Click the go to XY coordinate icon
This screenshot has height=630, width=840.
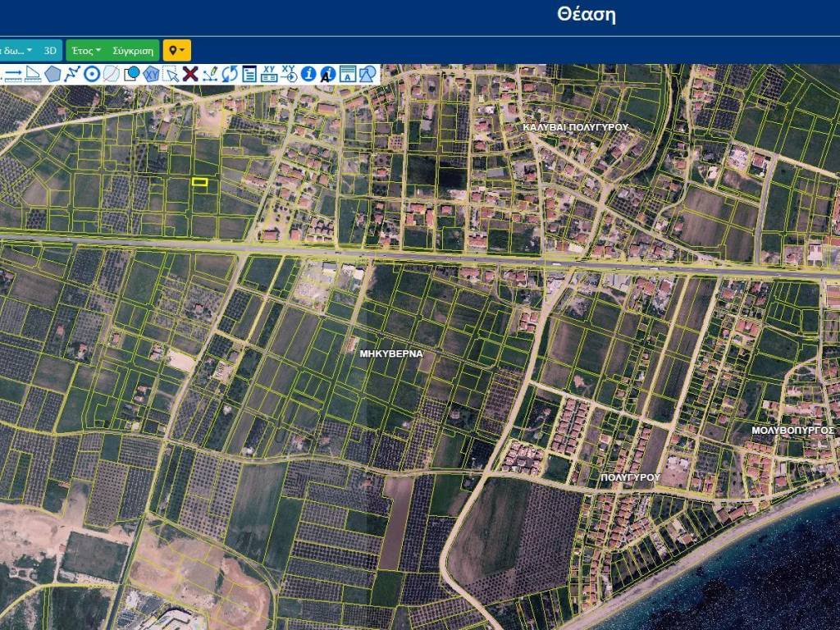point(289,74)
